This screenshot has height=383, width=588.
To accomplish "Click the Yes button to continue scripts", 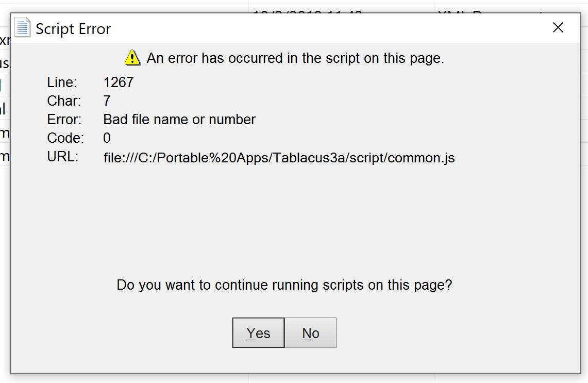I will pyautogui.click(x=258, y=332).
